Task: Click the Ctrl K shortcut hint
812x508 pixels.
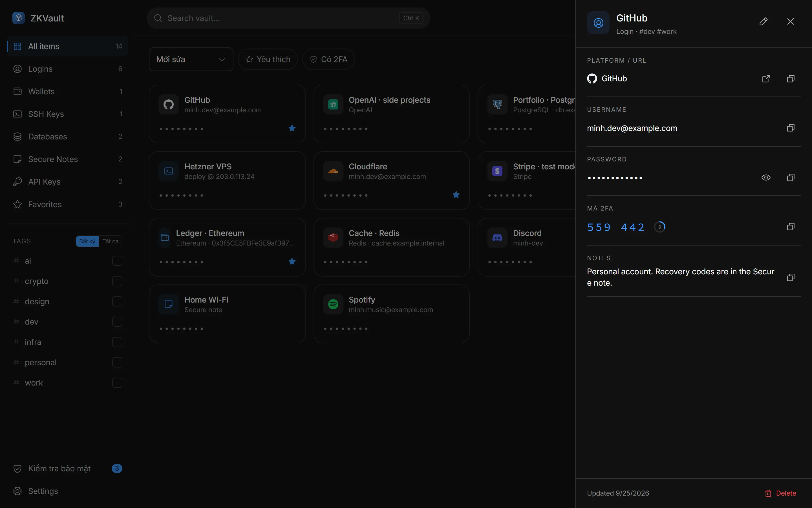Action: coord(411,18)
